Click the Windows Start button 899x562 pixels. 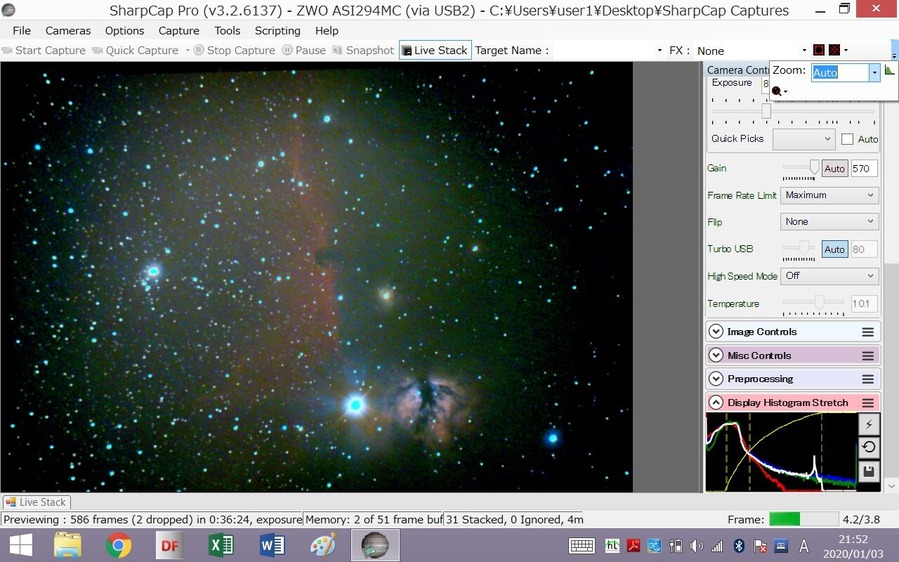(x=21, y=545)
